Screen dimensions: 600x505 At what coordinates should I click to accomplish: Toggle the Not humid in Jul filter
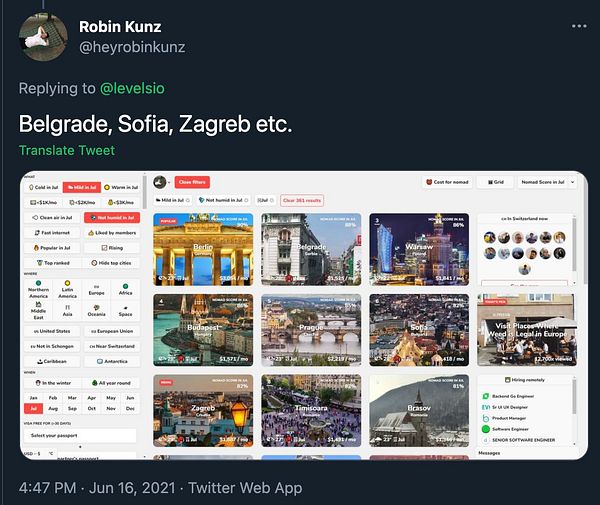[x=112, y=218]
